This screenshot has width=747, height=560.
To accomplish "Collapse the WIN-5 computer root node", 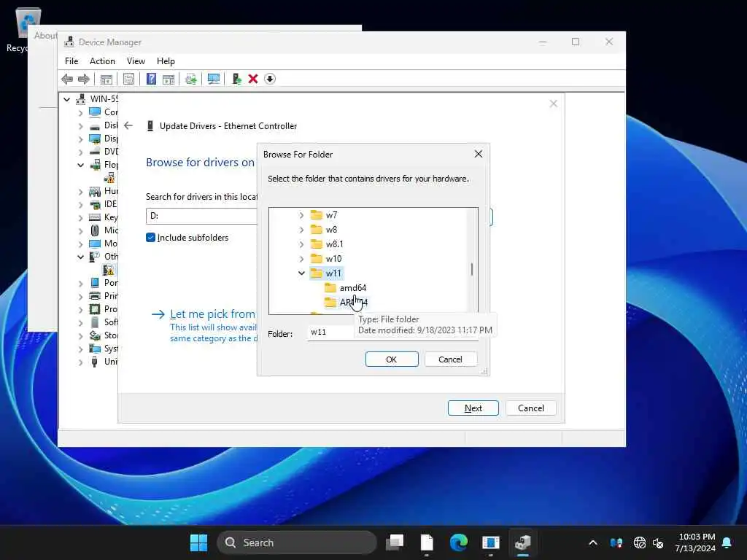I will pos(66,99).
